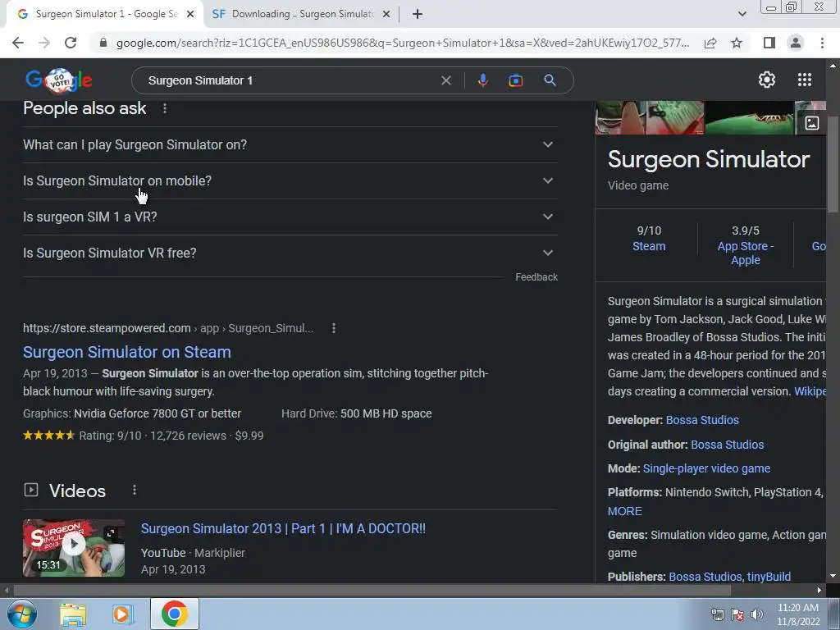Go back with the browser back arrow
Viewport: 840px width, 630px height.
[18, 43]
